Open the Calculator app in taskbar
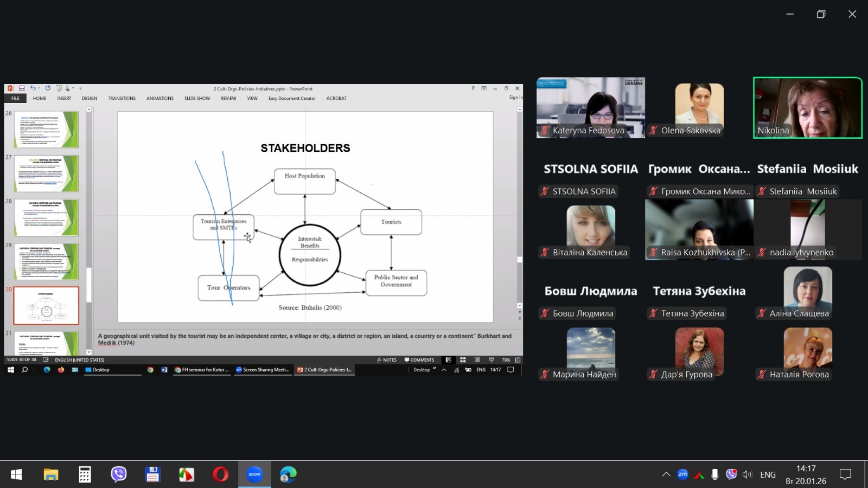 click(x=85, y=474)
